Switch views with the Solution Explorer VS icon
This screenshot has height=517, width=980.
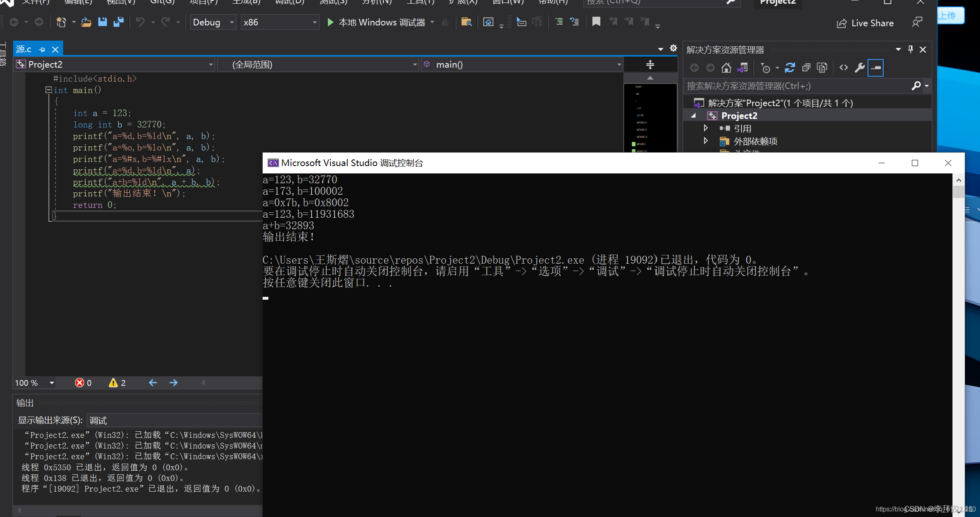click(x=743, y=68)
